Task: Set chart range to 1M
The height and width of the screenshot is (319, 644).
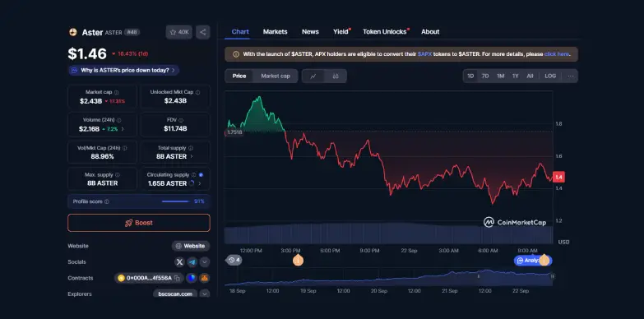Action: pyautogui.click(x=500, y=76)
